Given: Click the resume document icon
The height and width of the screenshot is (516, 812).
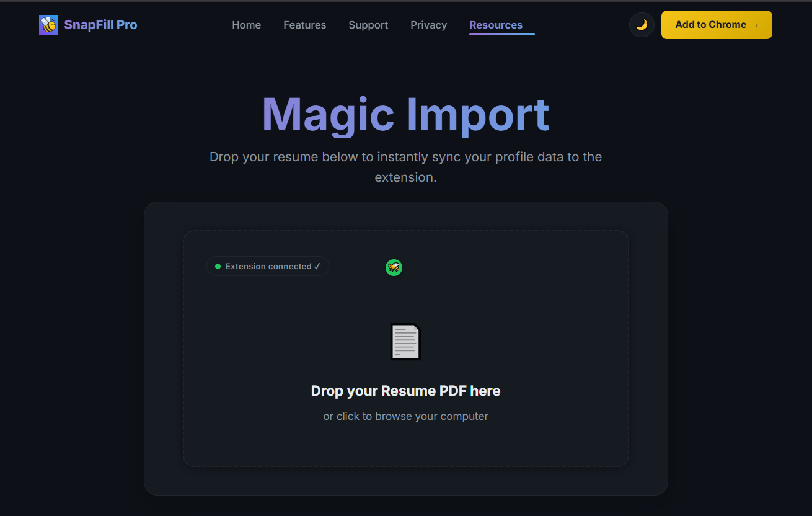Looking at the screenshot, I should (405, 342).
